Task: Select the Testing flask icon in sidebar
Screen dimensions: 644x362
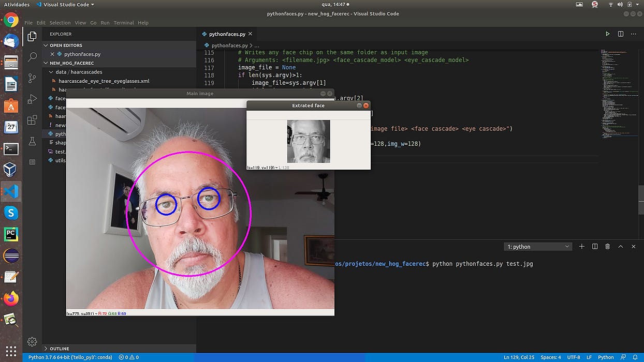Action: [32, 141]
